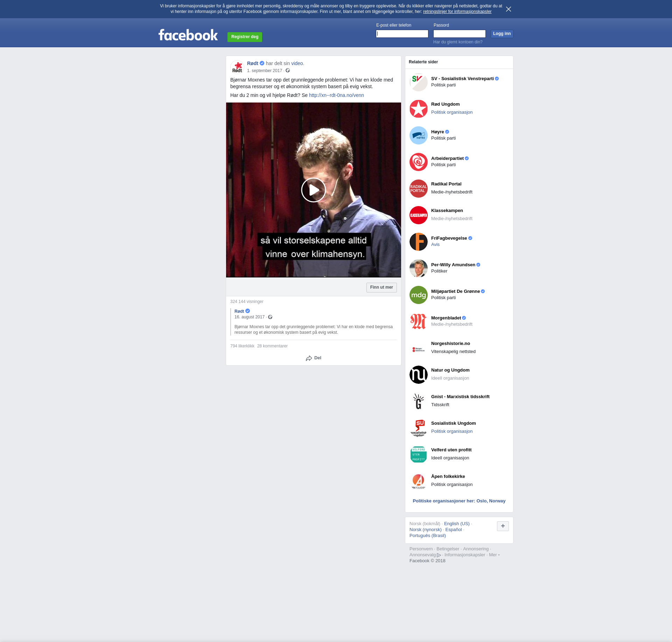
Task: Open the Natur og Ungdom page name link
Action: tap(450, 370)
